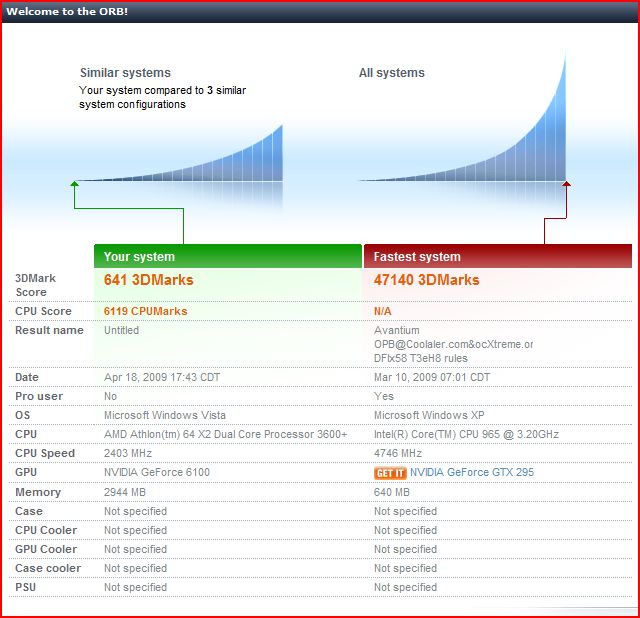Click the Similar systems chart
The width and height of the screenshot is (640, 618).
(x=180, y=153)
